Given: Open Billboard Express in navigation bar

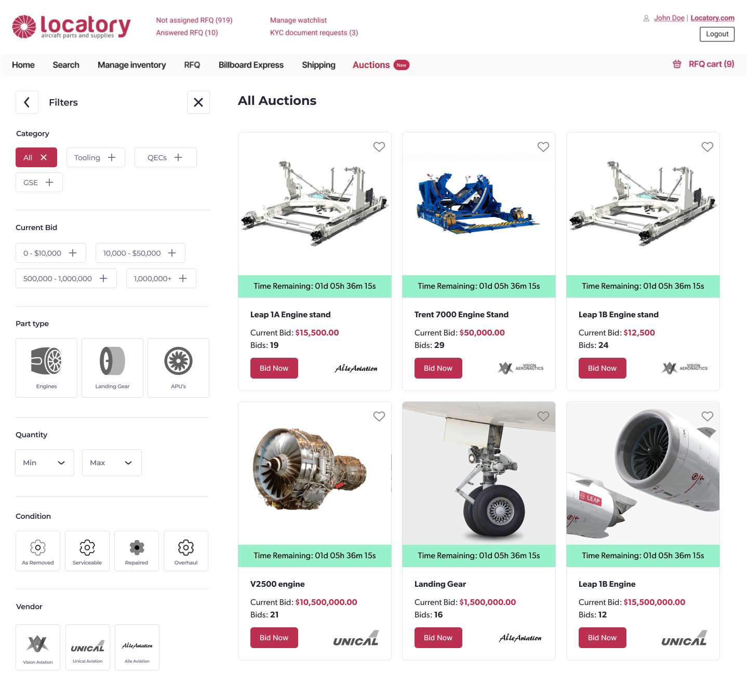Looking at the screenshot, I should click(x=251, y=65).
